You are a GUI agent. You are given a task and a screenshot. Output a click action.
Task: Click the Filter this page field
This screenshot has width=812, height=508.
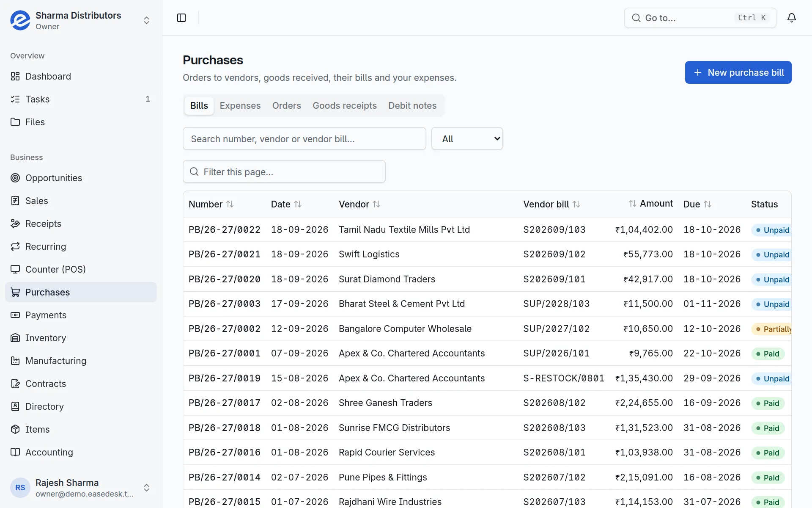coord(284,171)
